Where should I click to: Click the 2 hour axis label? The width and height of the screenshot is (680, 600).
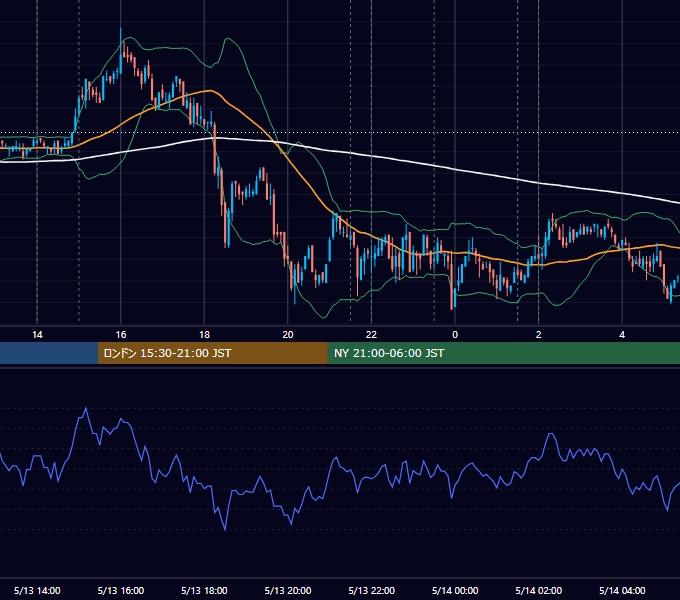(x=539, y=335)
